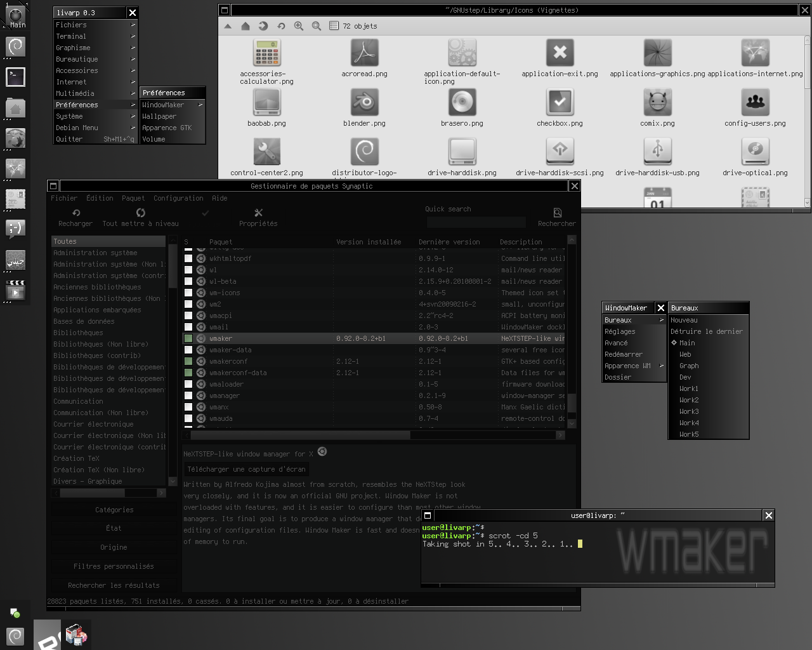The image size is (812, 650).
Task: Open the Fichier menu in Synaptic
Action: click(x=64, y=198)
